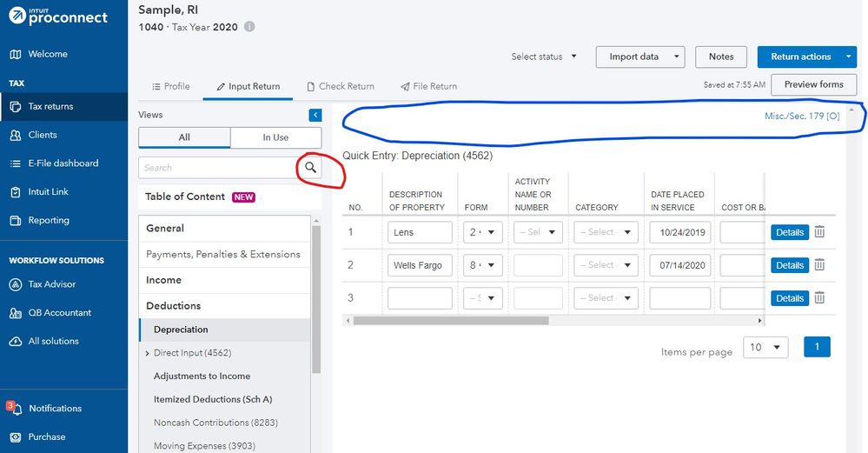868x453 pixels.
Task: Expand the Return actions dropdown arrow
Action: 849,57
